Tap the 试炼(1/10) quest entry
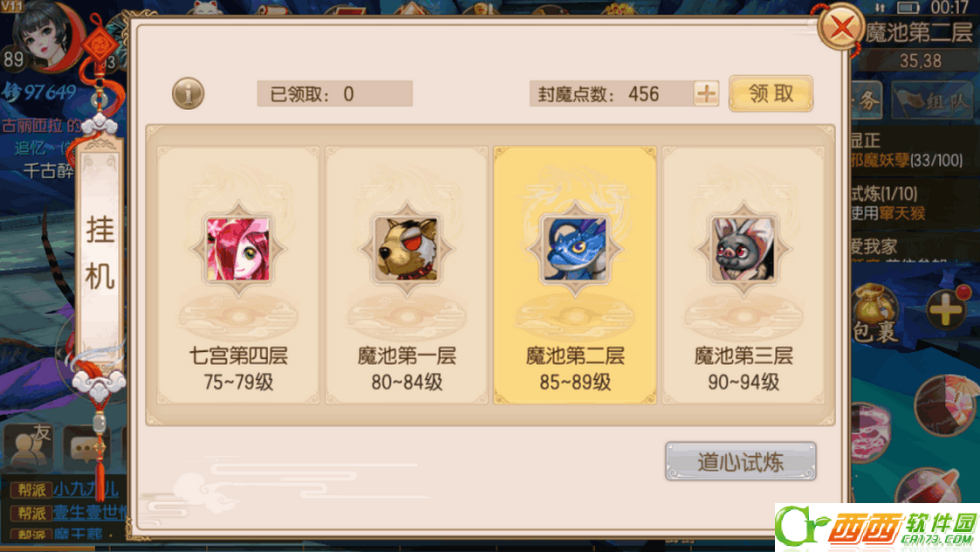This screenshot has width=980, height=552. [x=884, y=193]
